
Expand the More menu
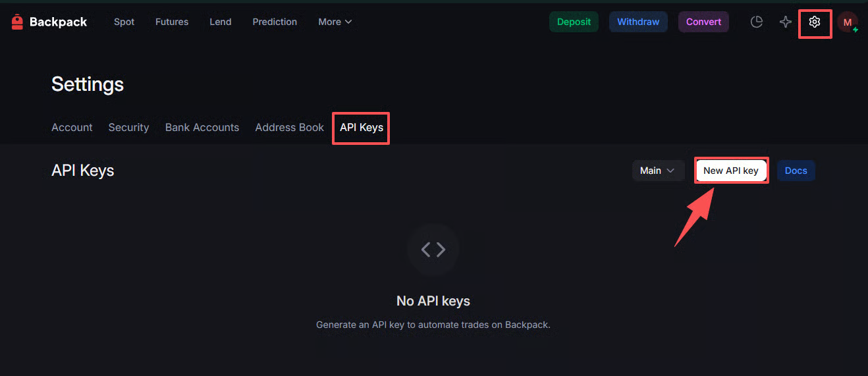335,22
